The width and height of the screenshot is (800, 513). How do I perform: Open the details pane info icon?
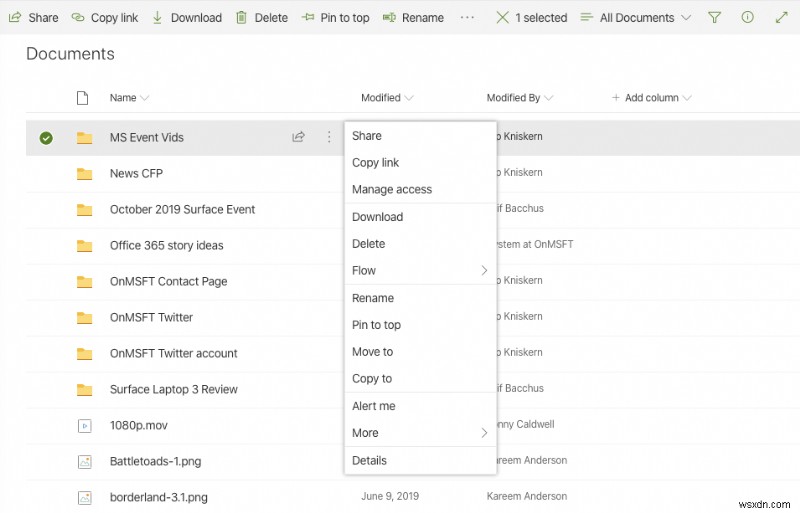click(x=747, y=17)
